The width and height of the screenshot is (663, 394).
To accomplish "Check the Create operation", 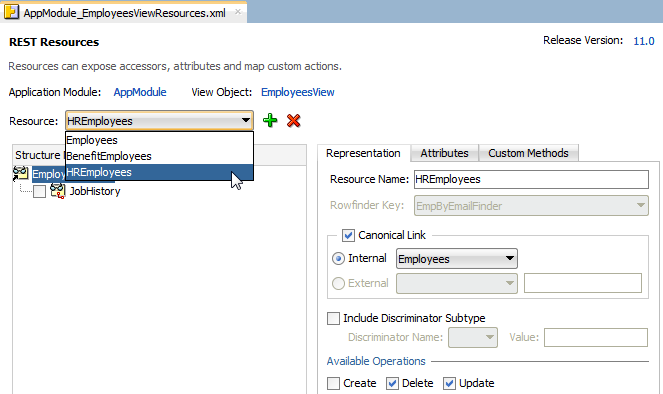I will pos(333,383).
